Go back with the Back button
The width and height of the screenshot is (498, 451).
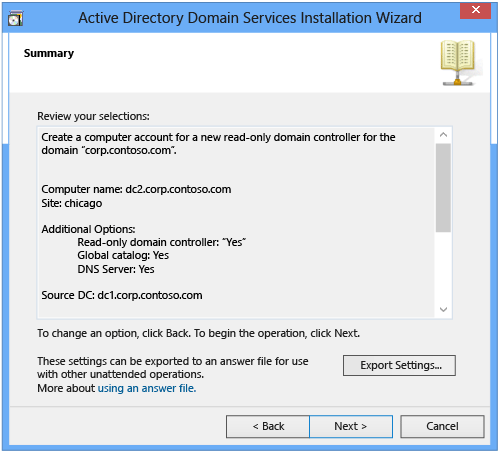268,426
